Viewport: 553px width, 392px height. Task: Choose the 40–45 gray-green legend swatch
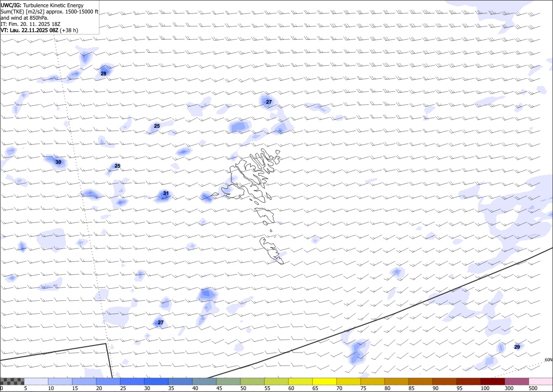pyautogui.click(x=204, y=381)
